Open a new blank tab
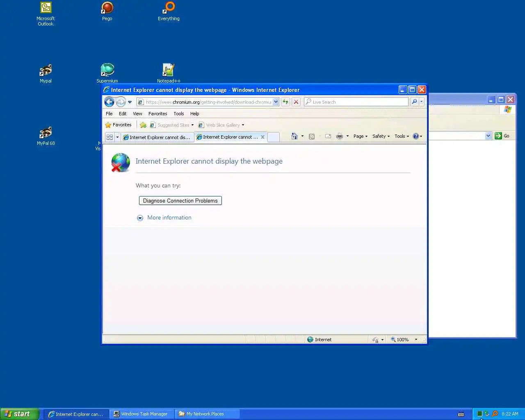 click(274, 137)
